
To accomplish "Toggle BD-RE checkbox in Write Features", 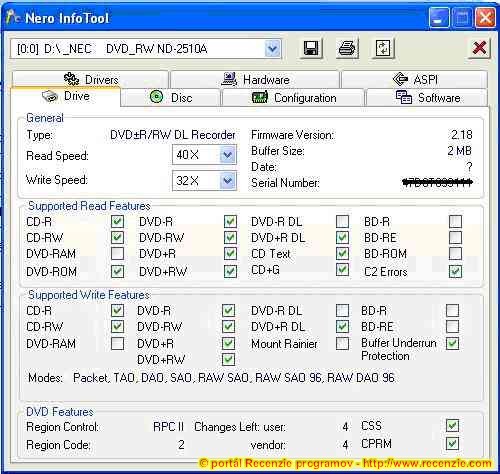I will tap(452, 326).
